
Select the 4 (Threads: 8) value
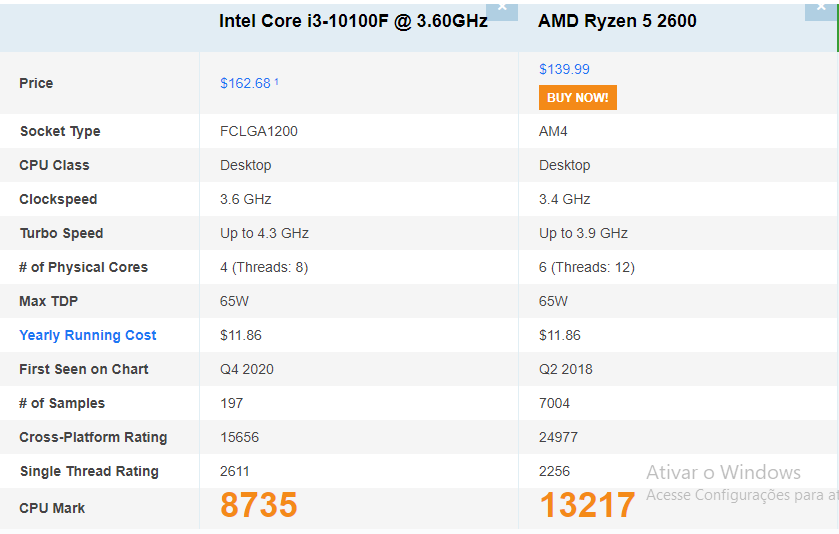pos(264,267)
